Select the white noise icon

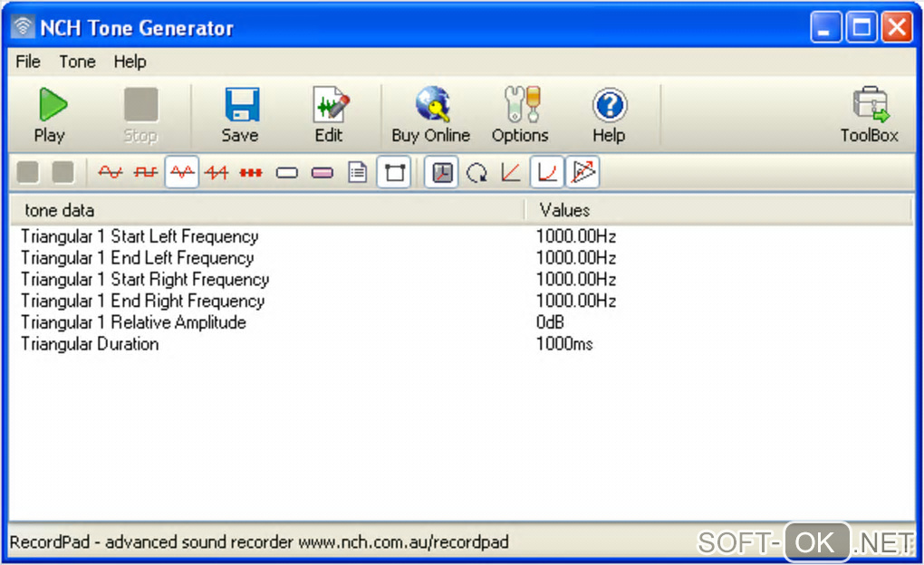[x=287, y=173]
